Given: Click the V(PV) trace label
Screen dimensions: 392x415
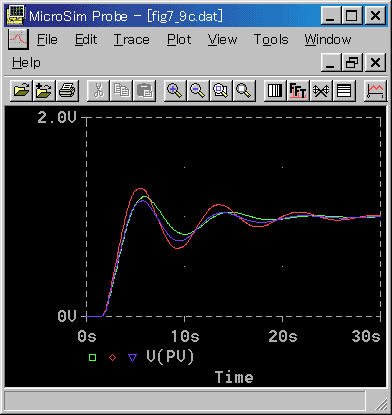Looking at the screenshot, I should click(170, 357).
